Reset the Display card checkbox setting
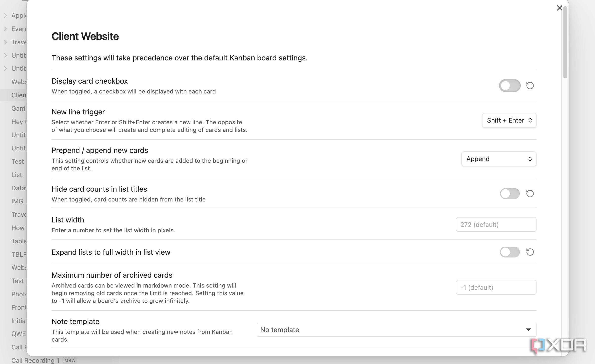 pos(530,86)
